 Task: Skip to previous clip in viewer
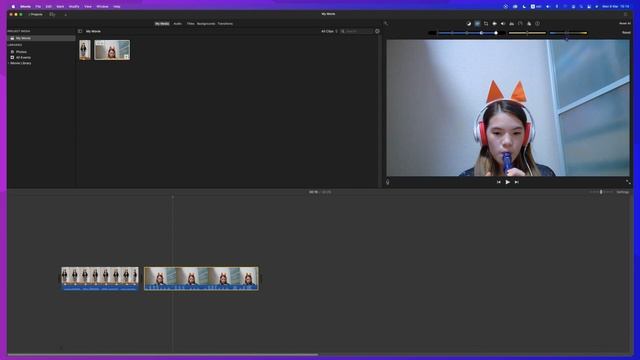click(498, 182)
